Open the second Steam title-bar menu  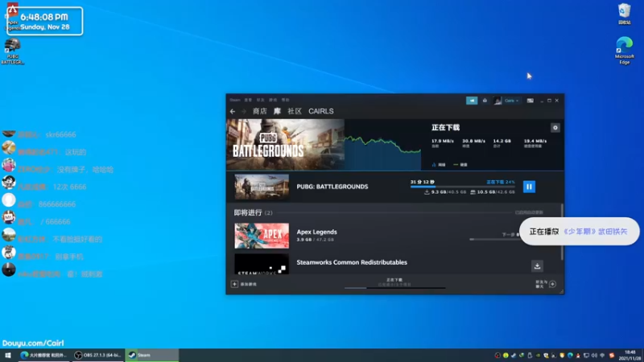pos(248,100)
